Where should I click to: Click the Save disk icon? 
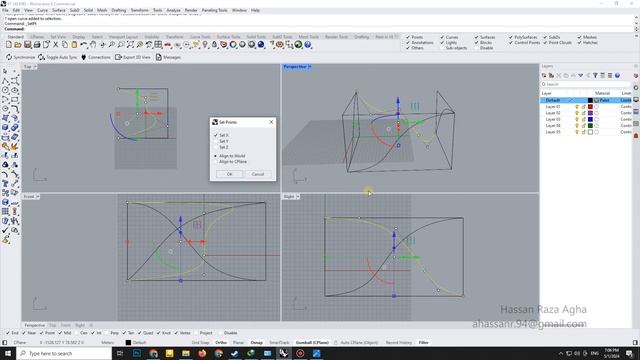pyautogui.click(x=27, y=45)
